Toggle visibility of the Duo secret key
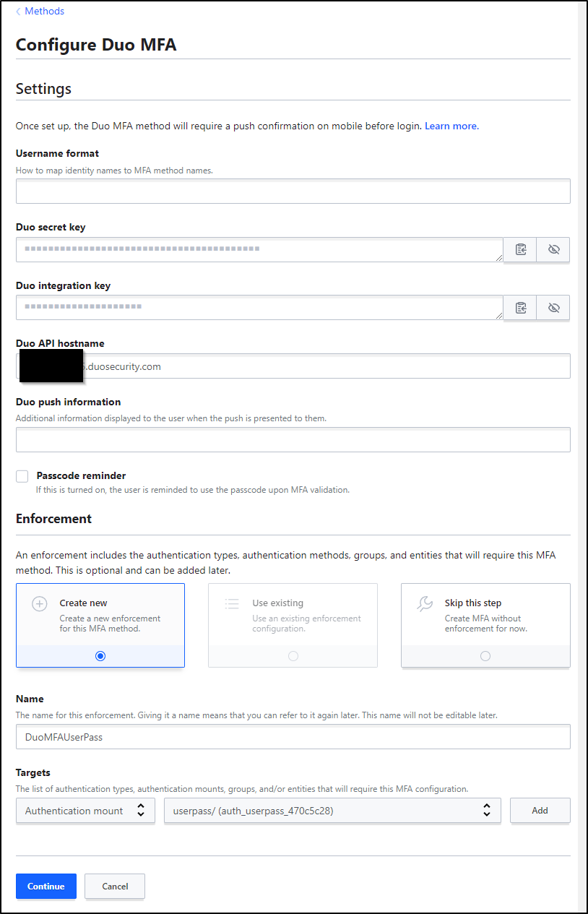Image resolution: width=588 pixels, height=914 pixels. pos(554,249)
